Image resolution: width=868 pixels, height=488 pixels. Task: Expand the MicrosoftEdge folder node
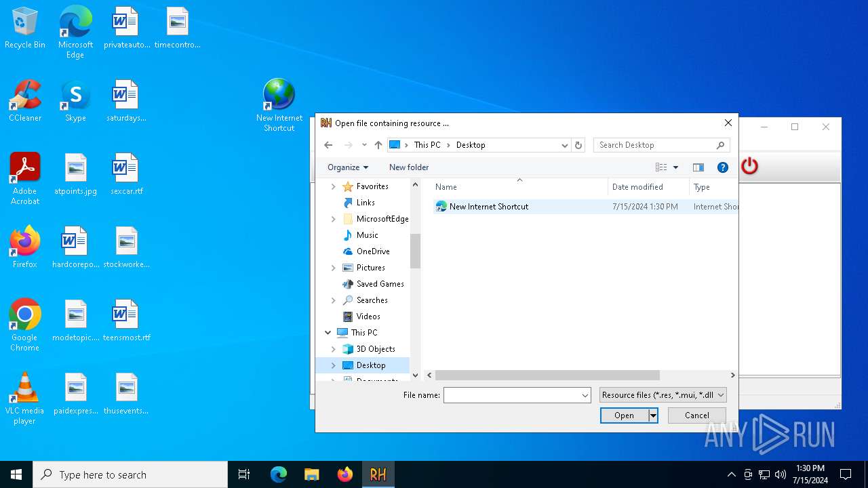click(x=333, y=219)
